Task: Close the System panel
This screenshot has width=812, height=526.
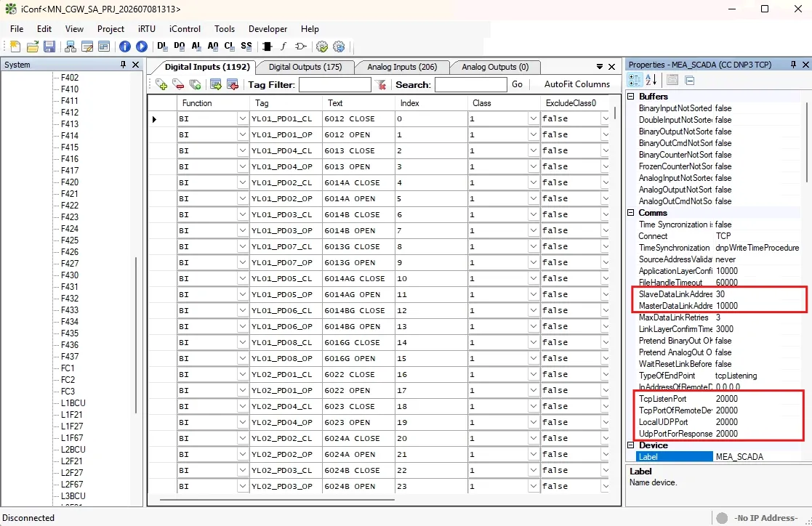Action: (x=136, y=65)
